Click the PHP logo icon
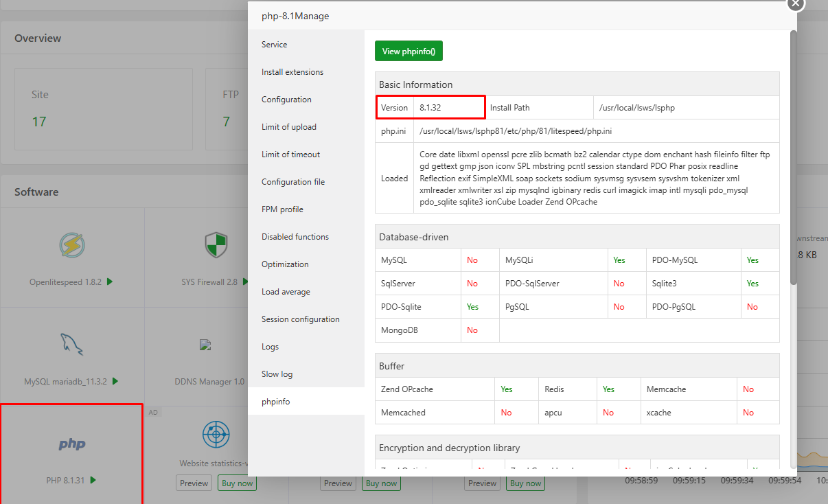 click(x=71, y=444)
